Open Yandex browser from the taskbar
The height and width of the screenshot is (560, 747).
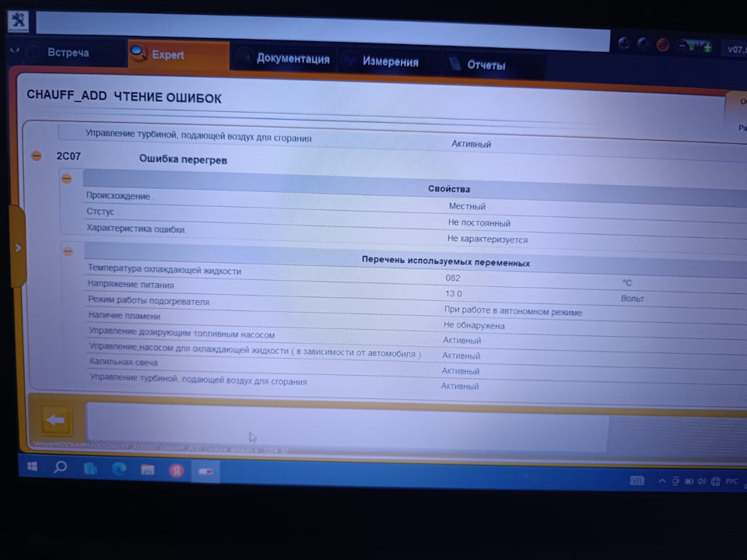pyautogui.click(x=177, y=471)
